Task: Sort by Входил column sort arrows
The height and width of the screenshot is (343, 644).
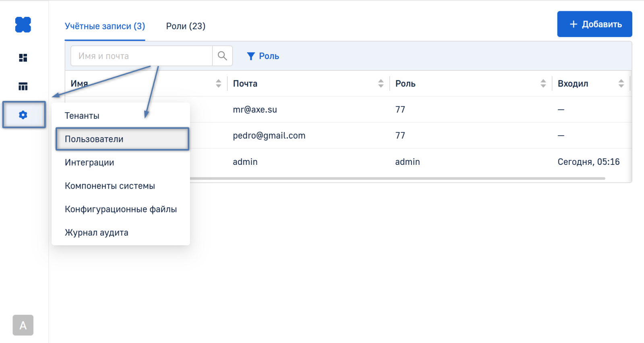Action: (621, 84)
